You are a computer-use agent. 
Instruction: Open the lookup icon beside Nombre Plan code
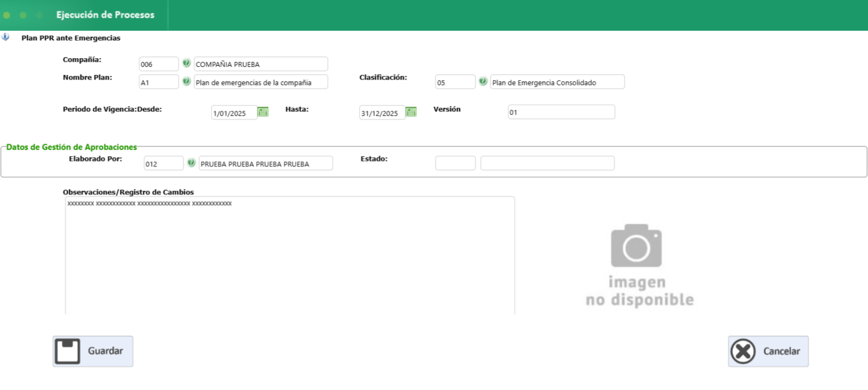(x=187, y=81)
